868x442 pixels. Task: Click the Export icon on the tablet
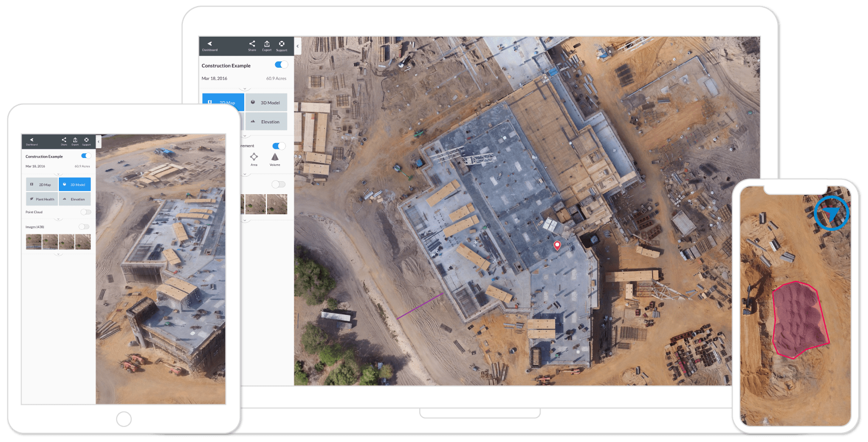[x=75, y=141]
